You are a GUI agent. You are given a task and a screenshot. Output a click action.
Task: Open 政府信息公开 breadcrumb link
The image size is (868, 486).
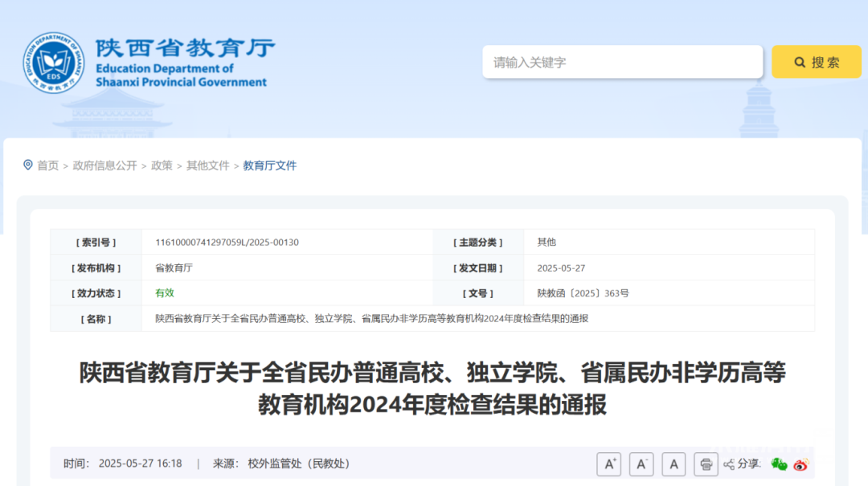(x=104, y=165)
